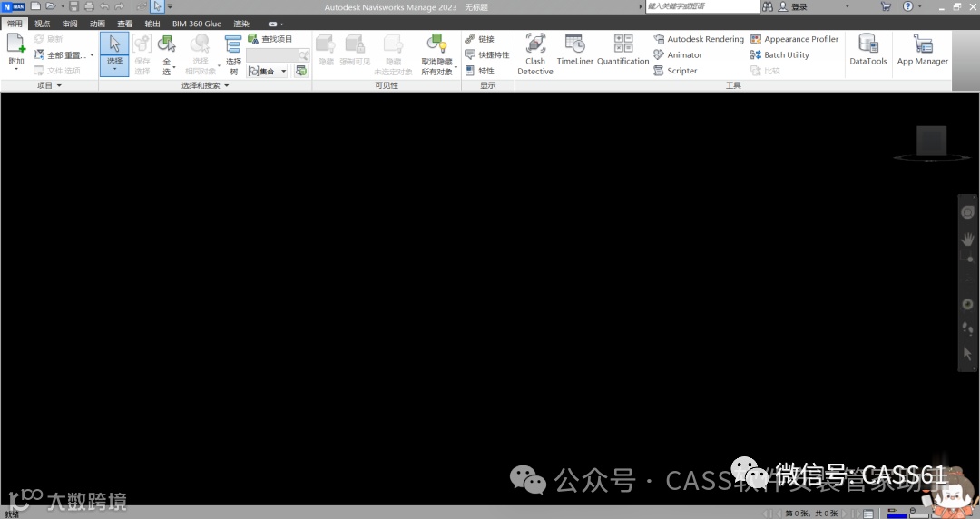
Task: Toggle the select cursor button in quick access toolbar
Action: click(157, 6)
